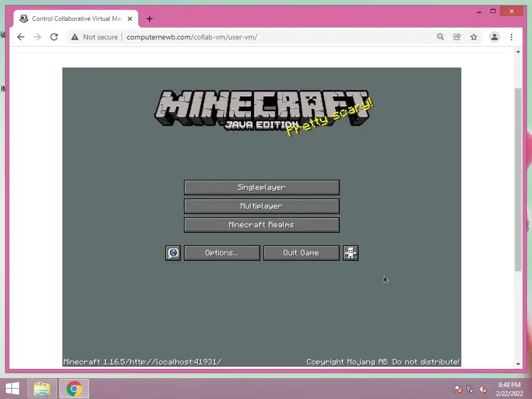Open the accessibility settings icon
Image resolution: width=532 pixels, height=399 pixels.
pos(351,253)
